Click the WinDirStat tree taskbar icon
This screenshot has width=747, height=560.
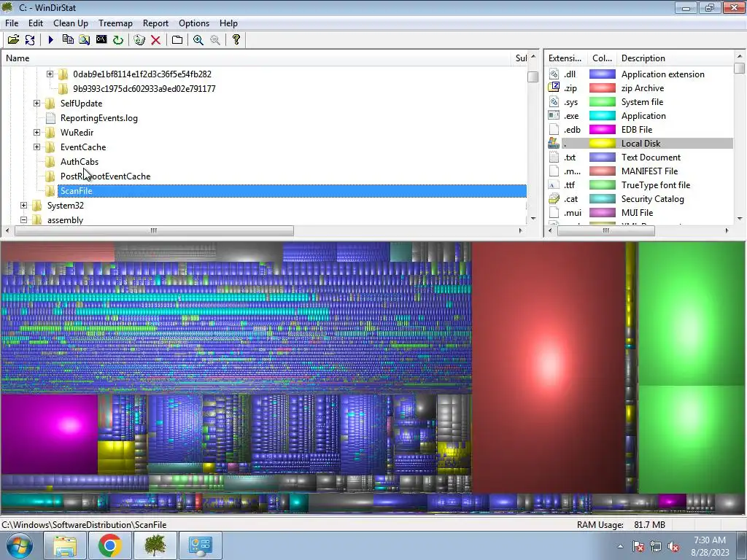[x=155, y=545]
